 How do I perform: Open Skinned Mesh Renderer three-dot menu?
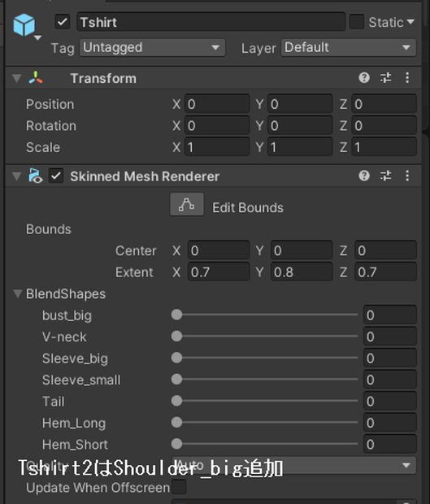(x=407, y=176)
